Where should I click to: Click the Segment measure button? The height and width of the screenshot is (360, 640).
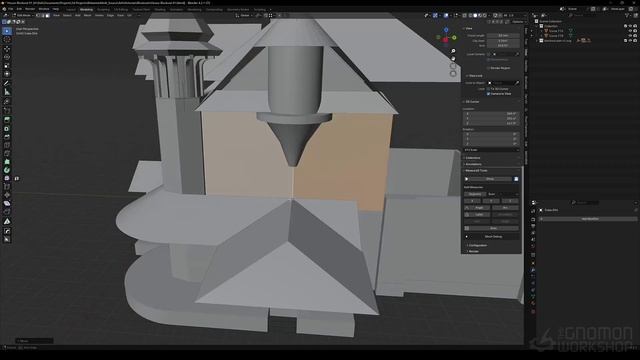475,194
